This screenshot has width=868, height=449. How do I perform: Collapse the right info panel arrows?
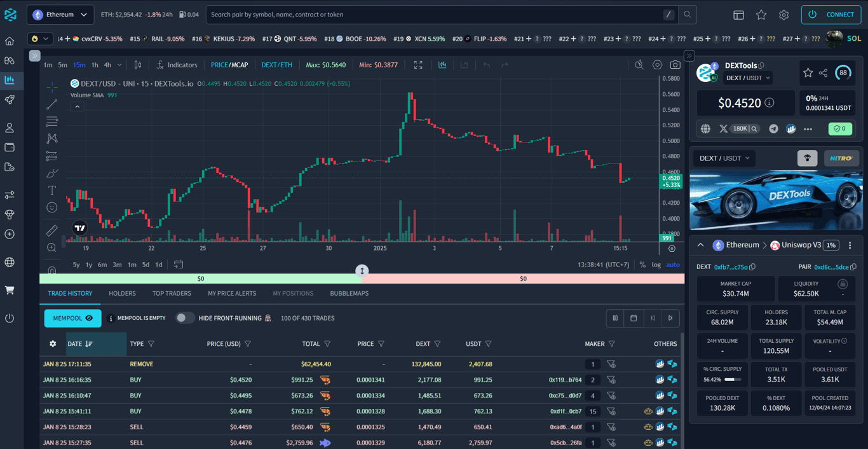click(689, 56)
